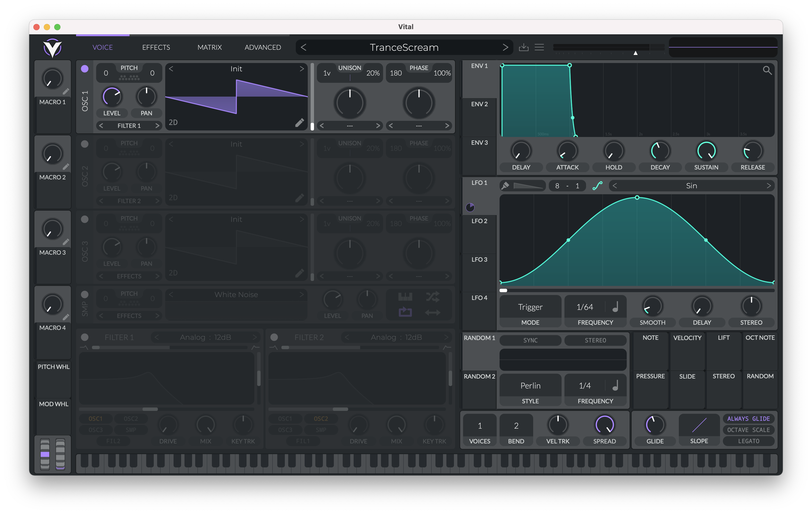Image resolution: width=812 pixels, height=514 pixels.
Task: Open Random 1 Perlin style selector
Action: click(x=530, y=385)
